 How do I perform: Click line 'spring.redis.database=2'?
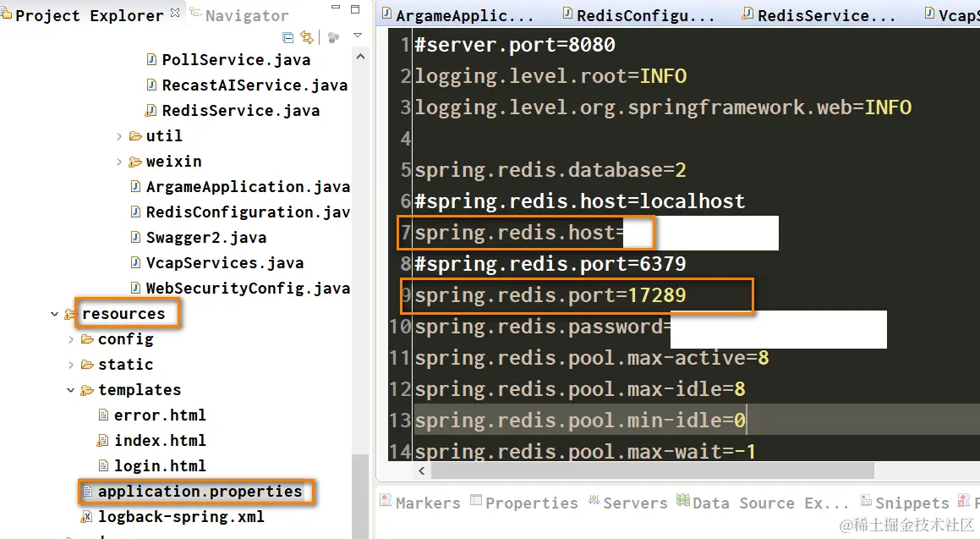550,170
